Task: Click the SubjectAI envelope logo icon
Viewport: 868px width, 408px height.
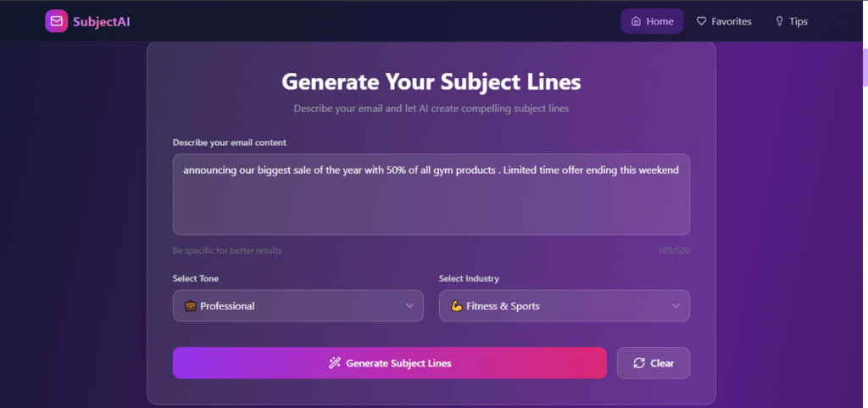Action: click(56, 21)
